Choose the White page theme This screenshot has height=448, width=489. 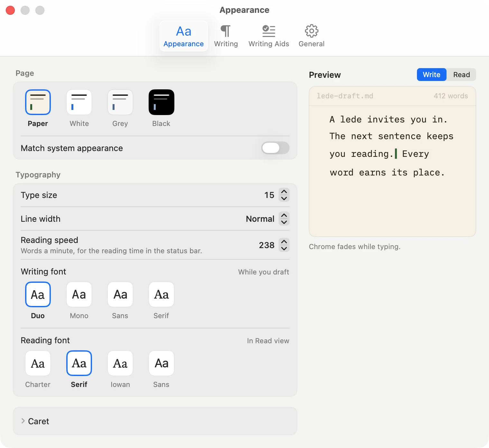click(79, 102)
